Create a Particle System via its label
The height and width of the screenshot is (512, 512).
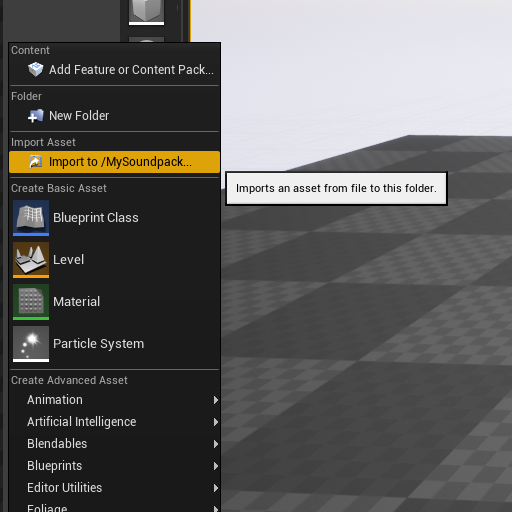pyautogui.click(x=98, y=344)
